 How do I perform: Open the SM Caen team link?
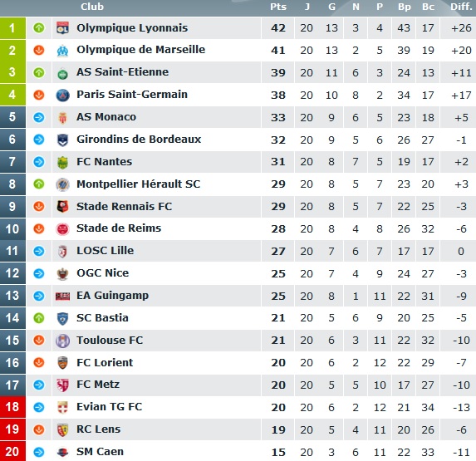click(100, 452)
